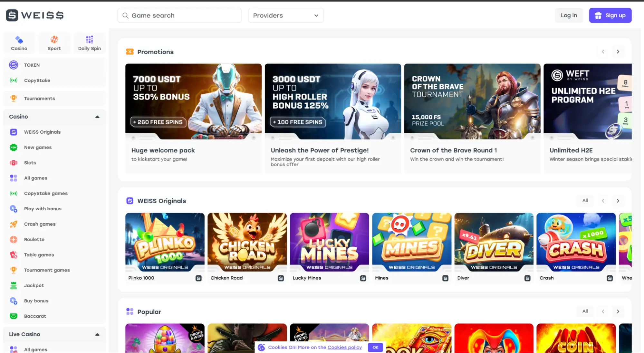Select the CopyStake icon in sidebar
The image size is (644, 353).
14,81
